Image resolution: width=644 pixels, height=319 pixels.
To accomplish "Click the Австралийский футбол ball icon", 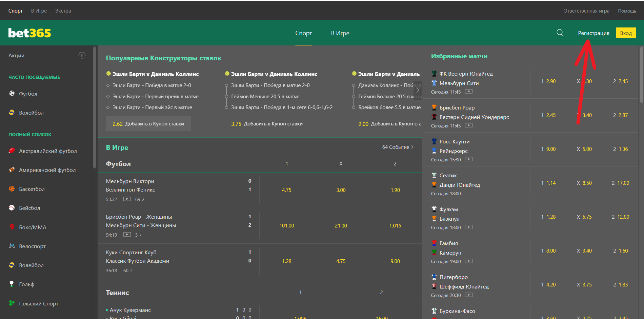I will (x=12, y=151).
